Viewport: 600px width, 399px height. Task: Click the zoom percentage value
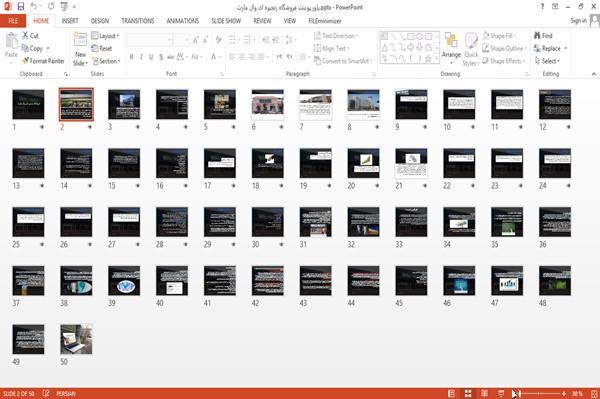pos(577,394)
